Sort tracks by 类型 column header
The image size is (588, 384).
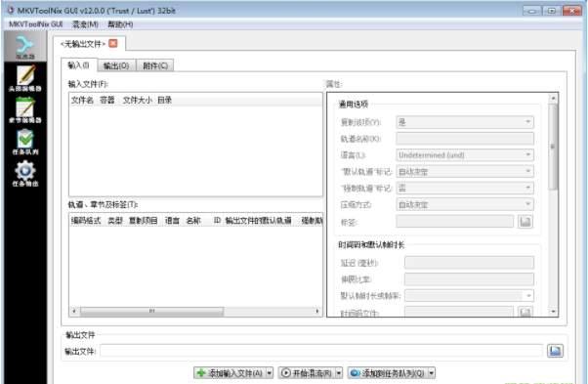point(115,220)
